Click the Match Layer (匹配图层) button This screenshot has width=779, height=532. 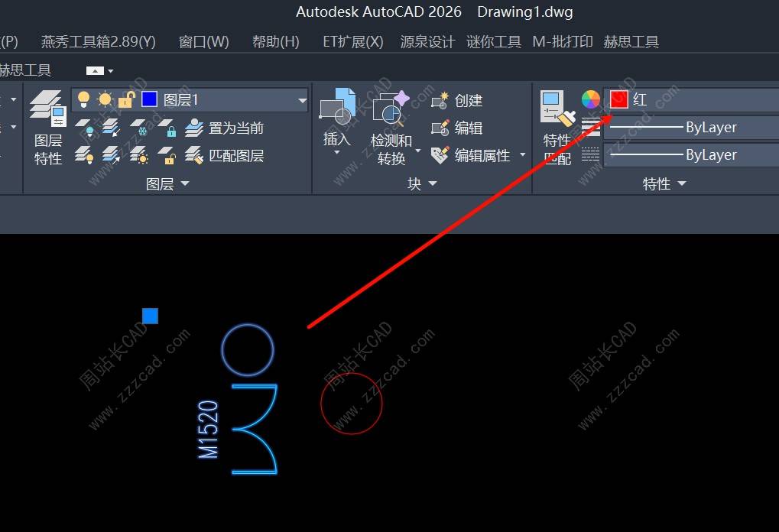[x=224, y=155]
